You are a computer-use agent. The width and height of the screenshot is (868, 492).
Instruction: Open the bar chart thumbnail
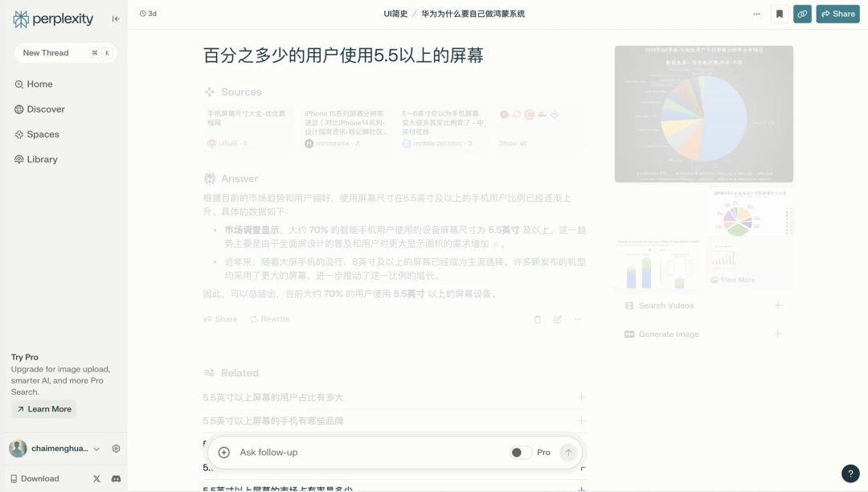(659, 264)
